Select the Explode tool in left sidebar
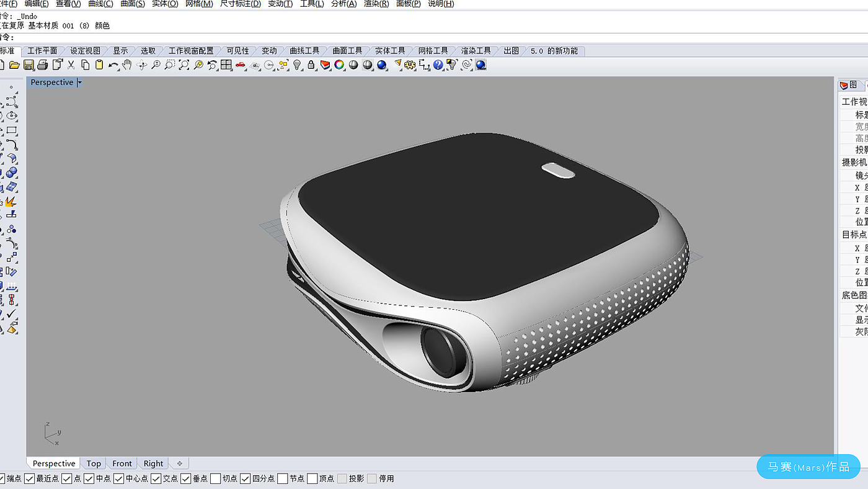Image resolution: width=868 pixels, height=489 pixels. (10, 202)
